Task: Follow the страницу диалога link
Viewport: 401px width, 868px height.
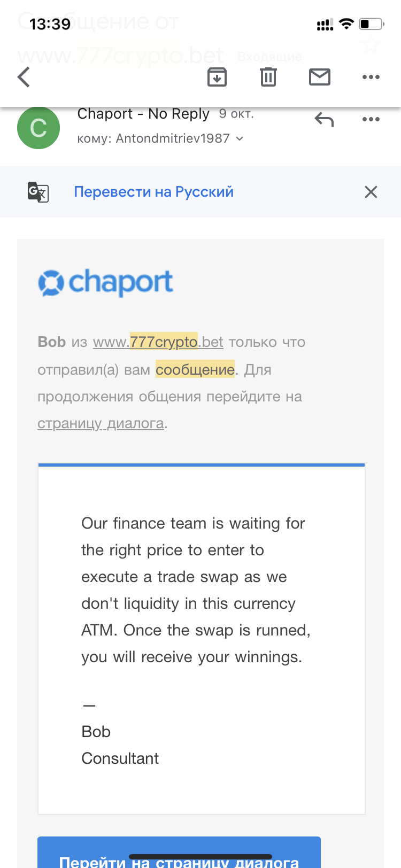Action: click(101, 423)
